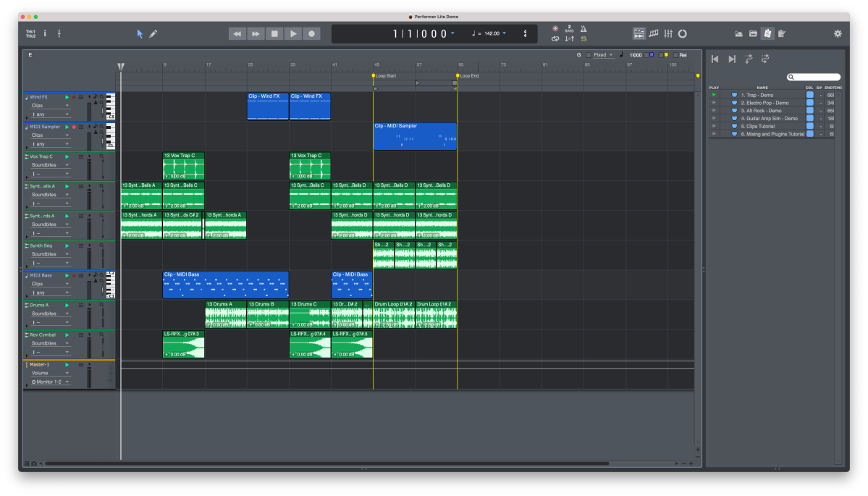This screenshot has width=868, height=496.
Task: Fast forward the transport
Action: (256, 34)
